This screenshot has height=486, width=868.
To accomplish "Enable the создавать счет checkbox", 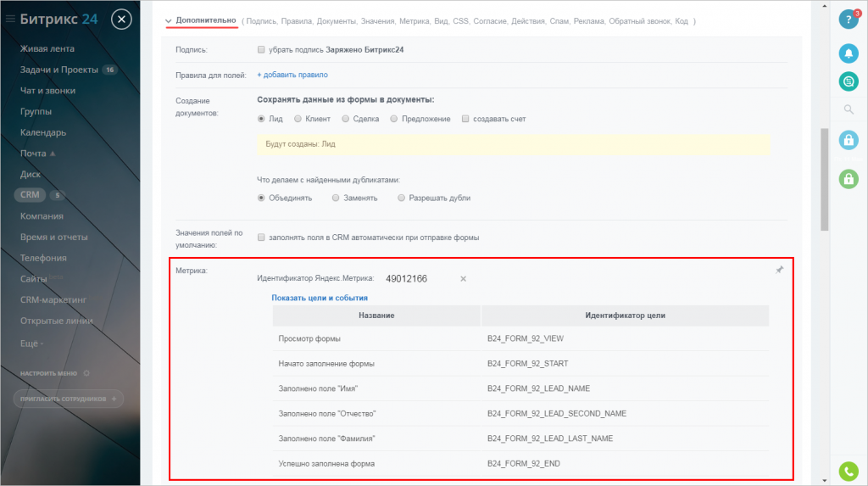I will 465,119.
